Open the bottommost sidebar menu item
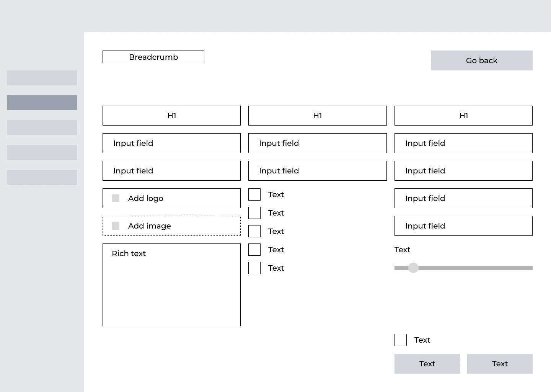Screen dimensions: 551x392 42,177
